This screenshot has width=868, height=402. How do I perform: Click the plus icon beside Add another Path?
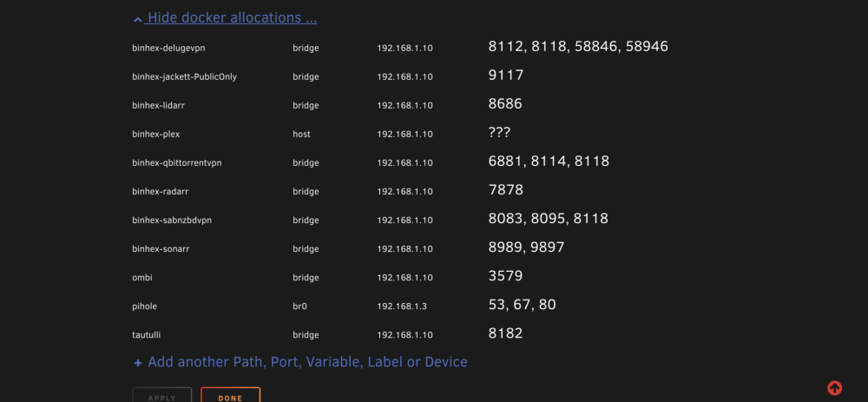pos(138,363)
